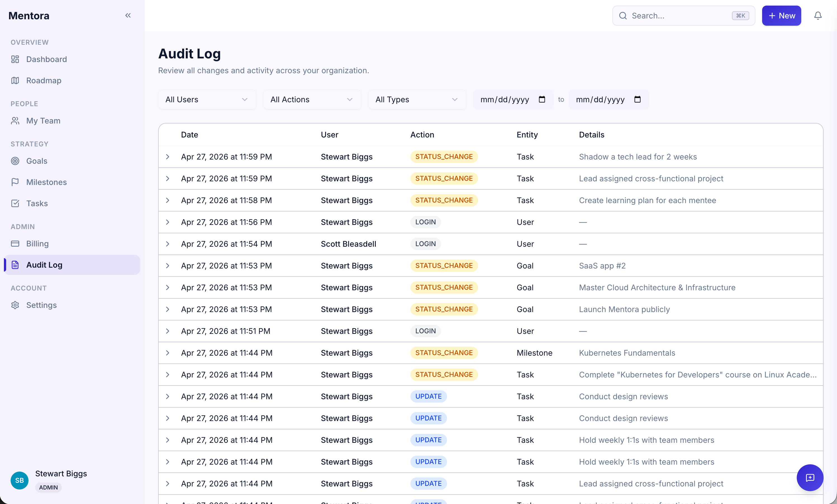Open the All Actions filter dropdown
The width and height of the screenshot is (837, 504).
(312, 99)
